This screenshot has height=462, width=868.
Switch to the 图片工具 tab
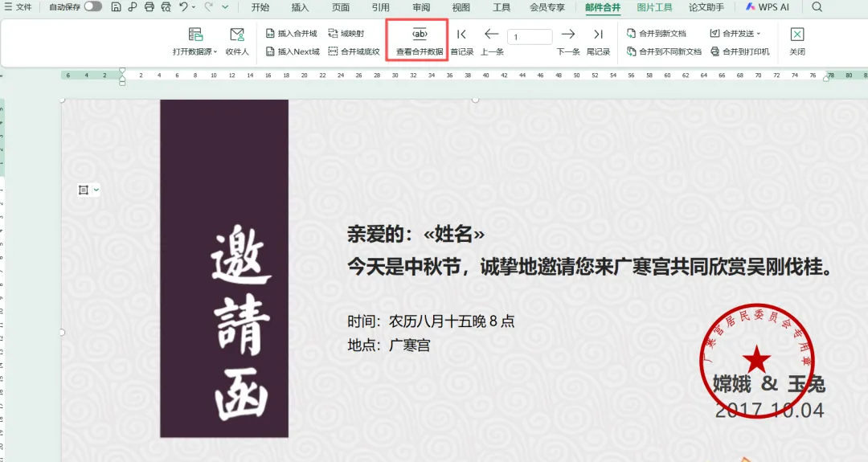tap(654, 7)
